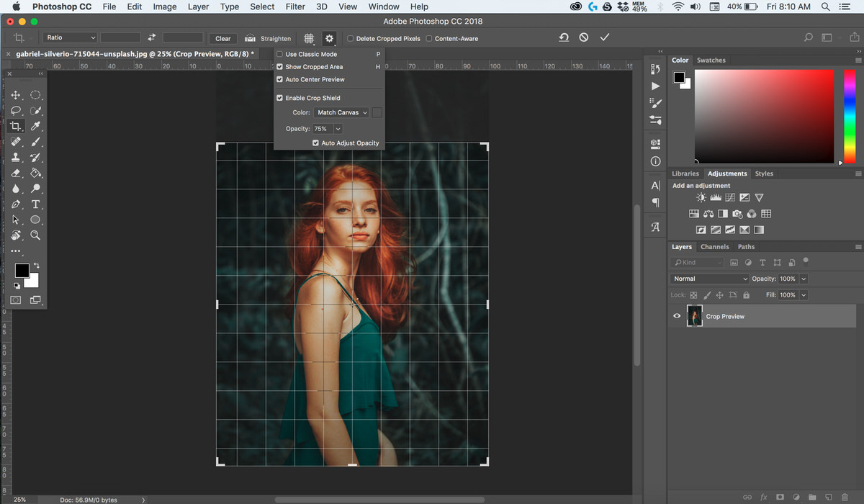This screenshot has width=864, height=504.
Task: Open the Filter menu
Action: (295, 6)
